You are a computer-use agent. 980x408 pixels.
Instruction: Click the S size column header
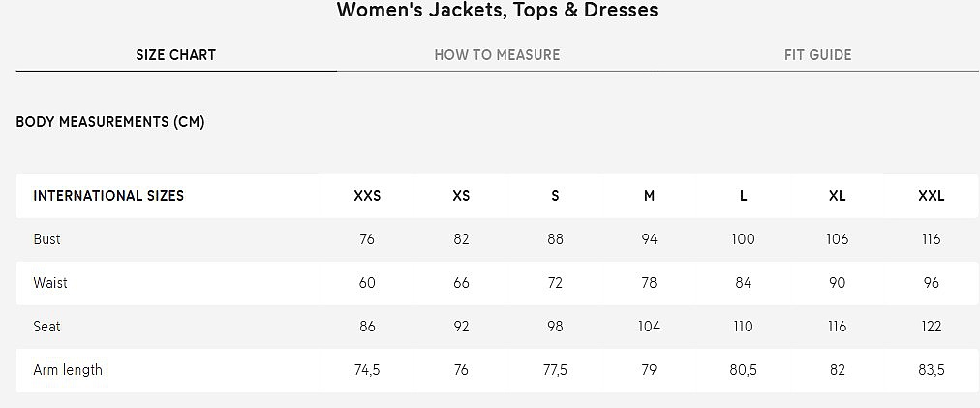tap(555, 196)
